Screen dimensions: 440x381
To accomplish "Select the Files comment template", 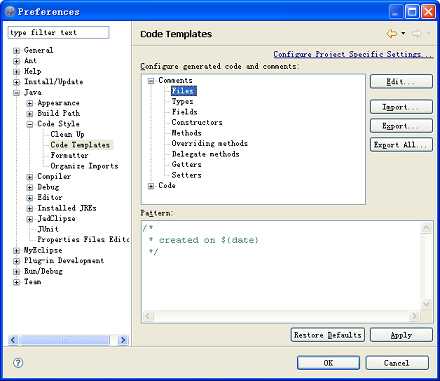I will point(184,91).
